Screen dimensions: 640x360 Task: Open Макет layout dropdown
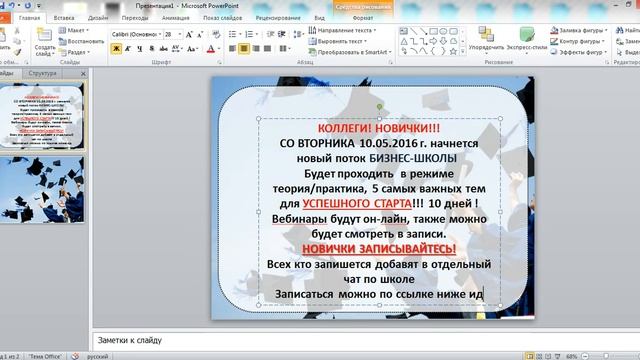click(74, 30)
